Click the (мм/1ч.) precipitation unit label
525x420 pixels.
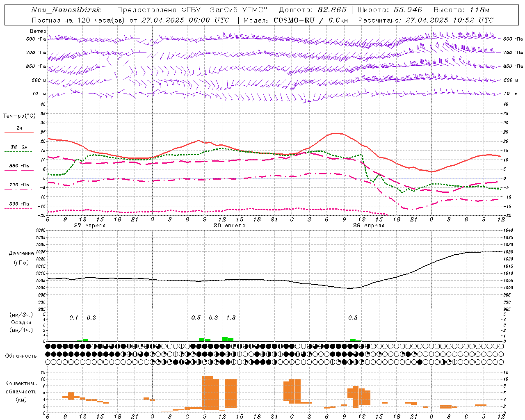pyautogui.click(x=21, y=330)
